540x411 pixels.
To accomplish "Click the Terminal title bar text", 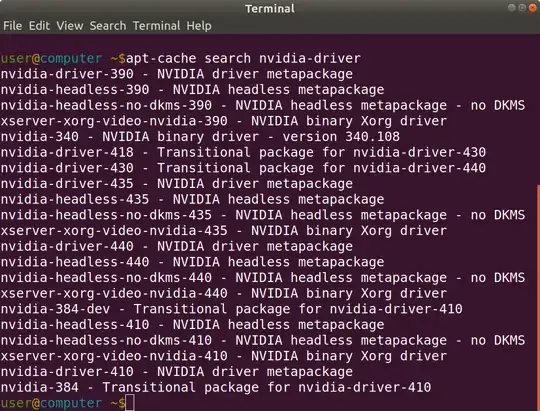I will click(x=270, y=9).
